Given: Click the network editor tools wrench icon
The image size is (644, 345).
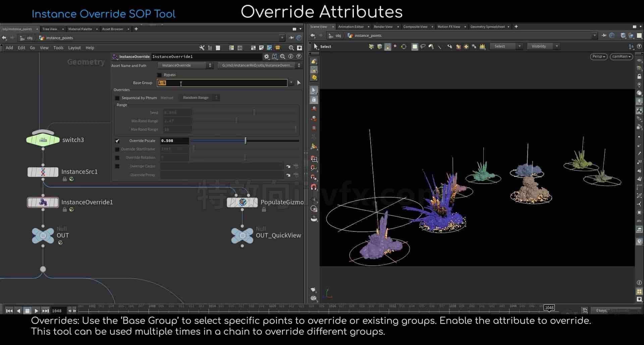Looking at the screenshot, I should pos(202,48).
